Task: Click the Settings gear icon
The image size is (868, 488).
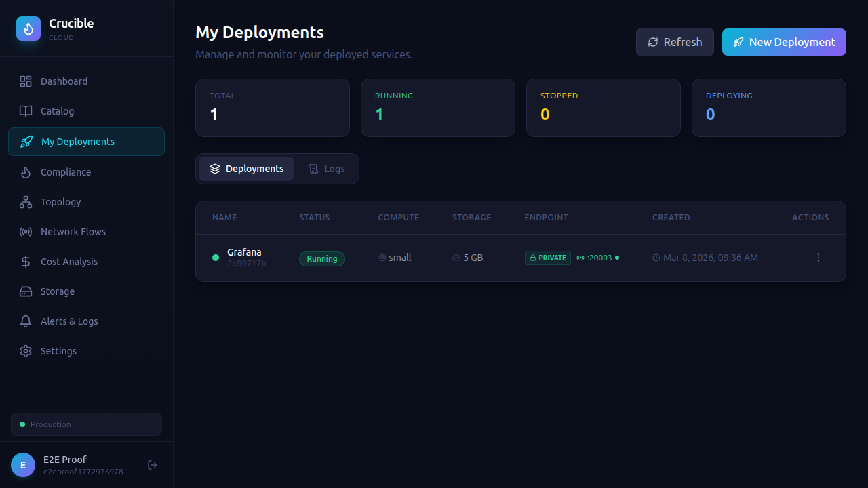Action: [x=26, y=350]
